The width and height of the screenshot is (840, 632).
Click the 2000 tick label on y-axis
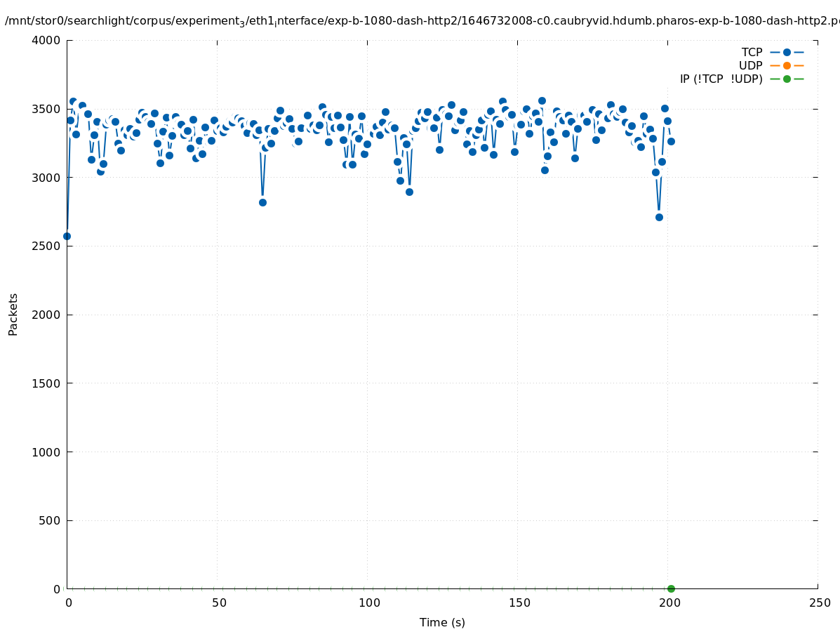click(46, 315)
